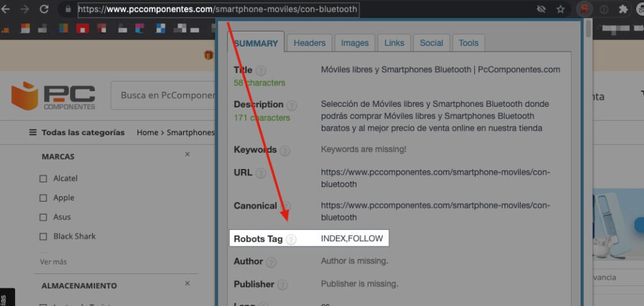Viewport: 644px width, 306px height.
Task: Click the Todas las categorías label
Action: tap(83, 133)
